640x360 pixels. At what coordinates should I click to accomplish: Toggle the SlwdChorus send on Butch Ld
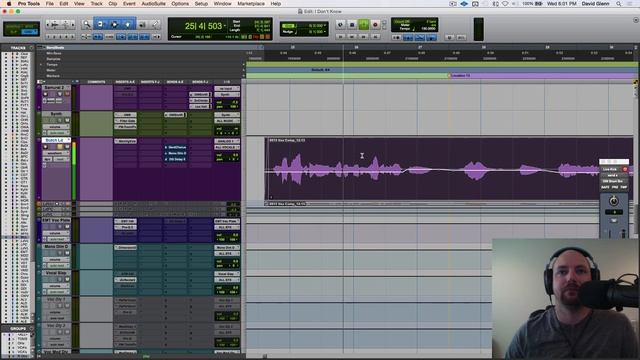177,147
